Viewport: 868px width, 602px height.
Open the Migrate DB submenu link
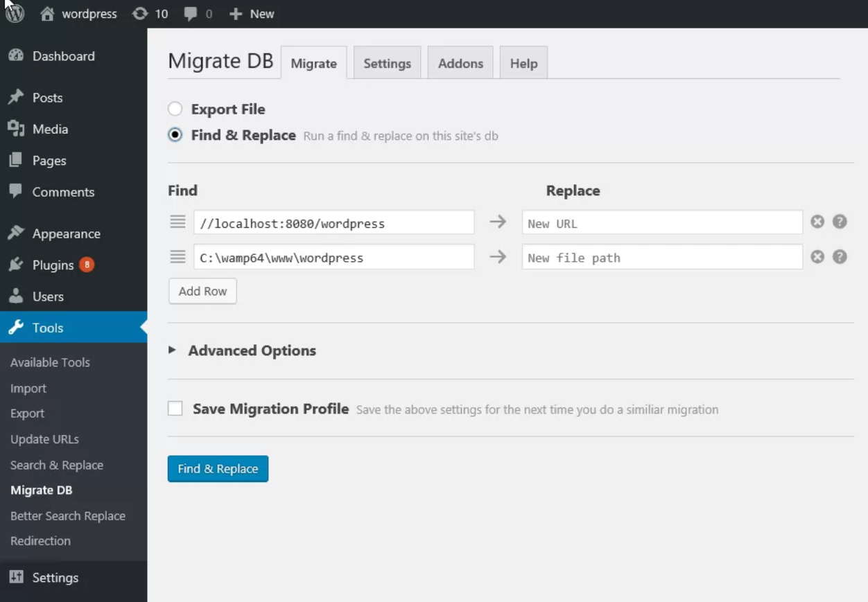coord(41,490)
